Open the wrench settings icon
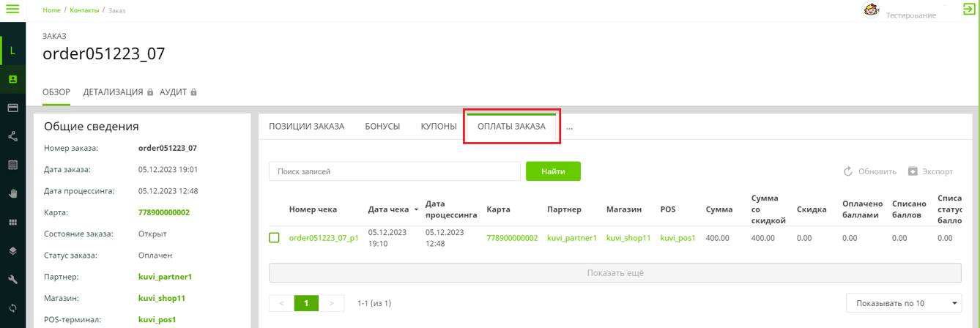980x328 pixels. tap(12, 280)
